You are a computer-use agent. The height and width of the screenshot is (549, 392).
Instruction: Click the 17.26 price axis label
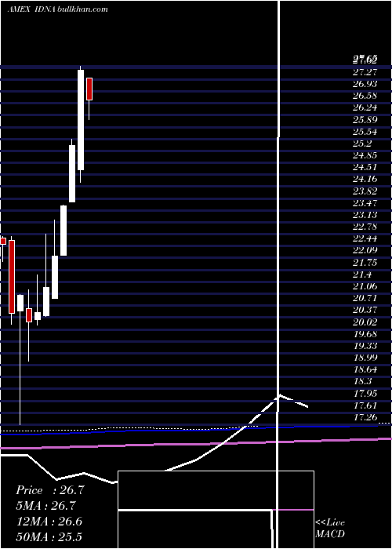coord(365,417)
